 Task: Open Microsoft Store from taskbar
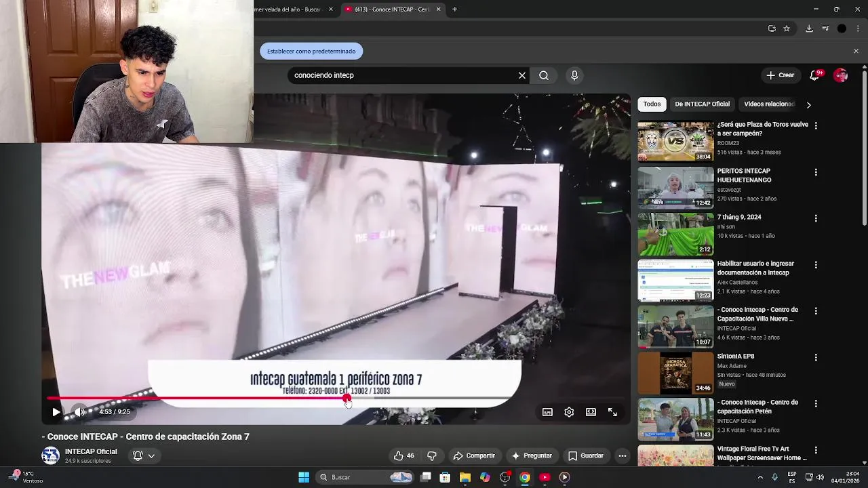[445, 477]
